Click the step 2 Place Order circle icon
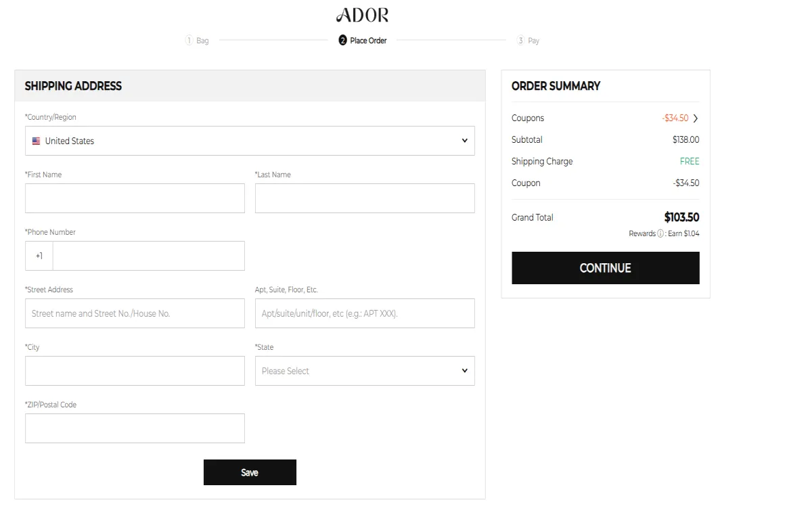 coord(343,41)
